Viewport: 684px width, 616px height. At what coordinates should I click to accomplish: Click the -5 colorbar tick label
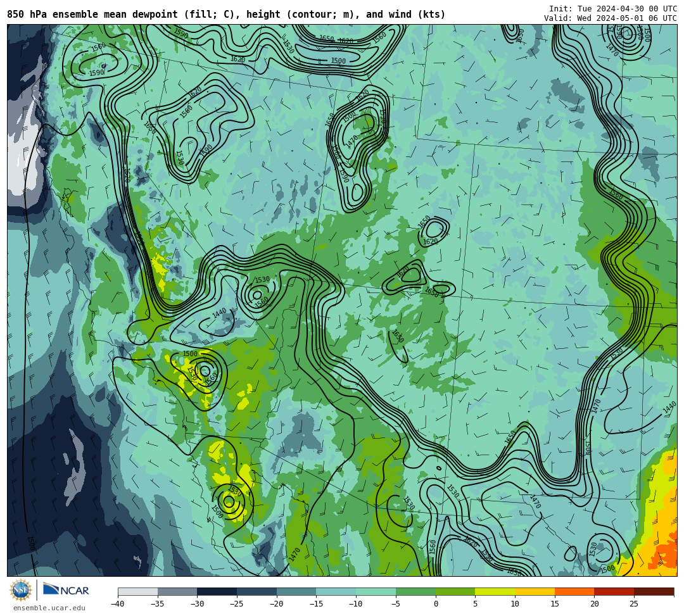tap(396, 604)
